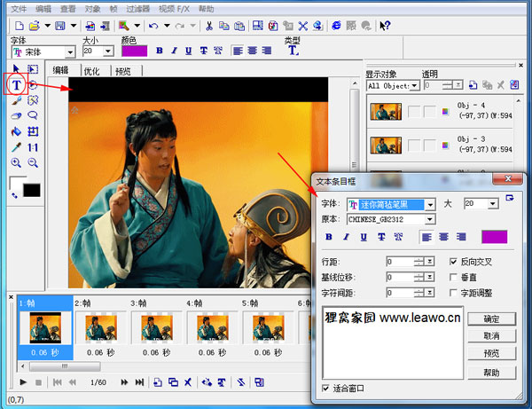532x409 pixels.
Task: Click the 确定 button
Action: [x=491, y=319]
